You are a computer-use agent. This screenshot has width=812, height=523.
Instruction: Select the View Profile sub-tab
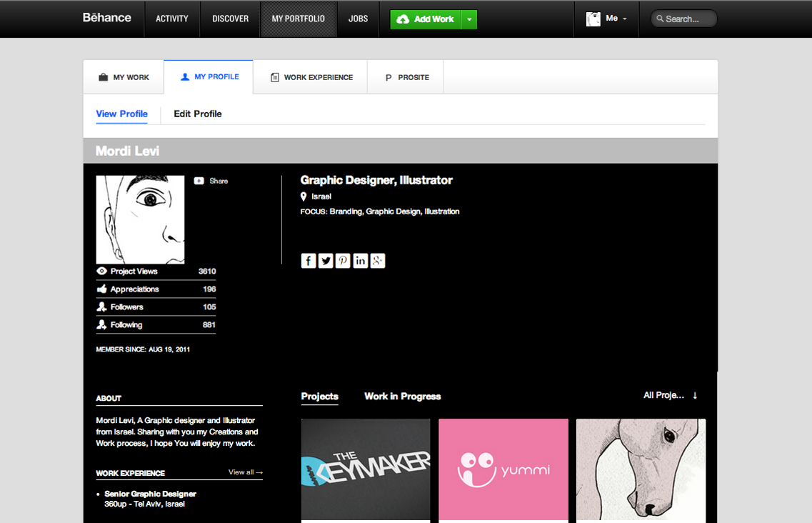point(121,114)
